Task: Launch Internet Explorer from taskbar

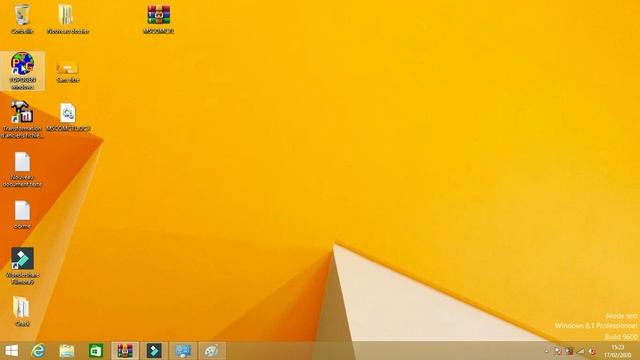Action: 38,351
